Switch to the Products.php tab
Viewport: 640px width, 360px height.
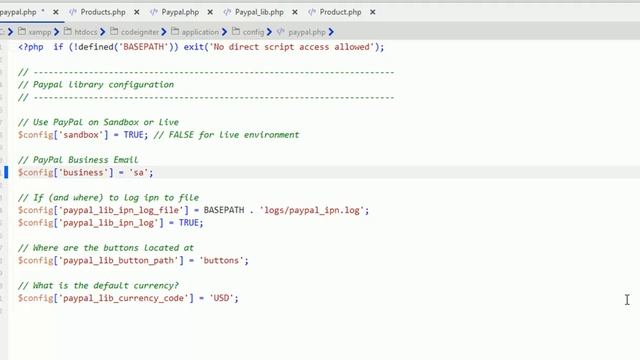pos(103,12)
